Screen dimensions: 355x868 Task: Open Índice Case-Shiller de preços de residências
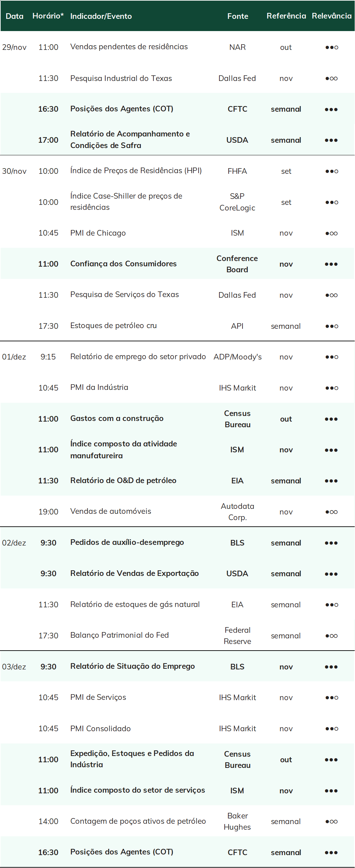tap(126, 202)
